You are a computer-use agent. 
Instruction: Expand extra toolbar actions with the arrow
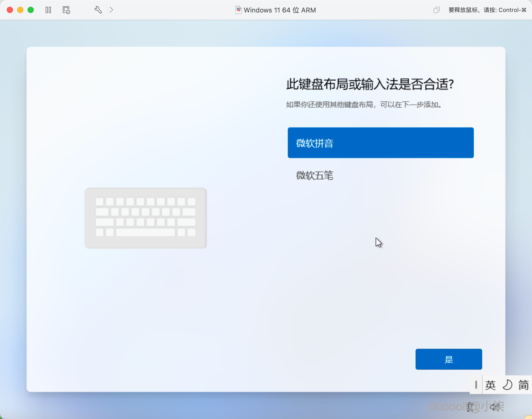(112, 10)
